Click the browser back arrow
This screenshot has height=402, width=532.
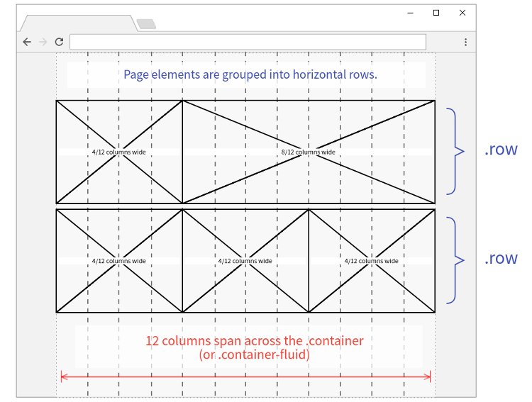(27, 42)
